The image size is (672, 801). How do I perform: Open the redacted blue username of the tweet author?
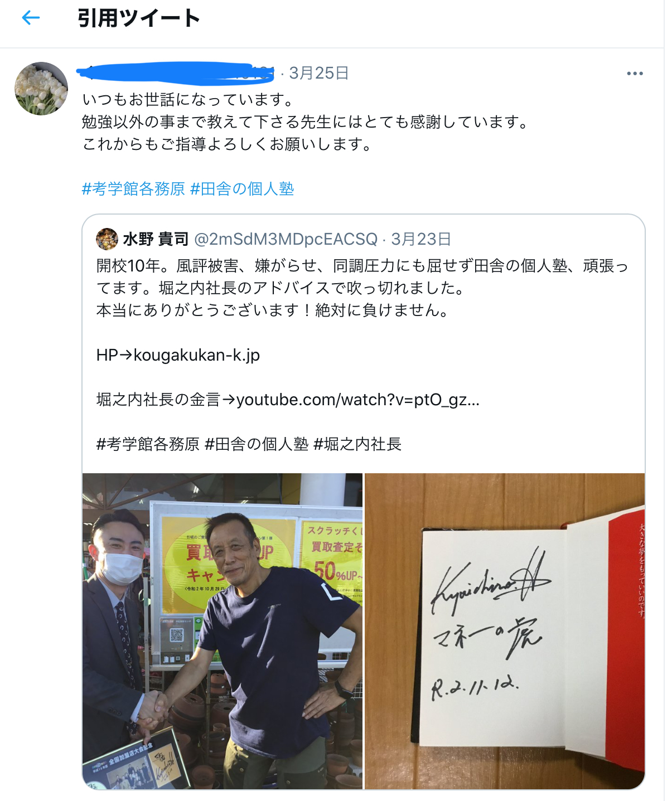(x=176, y=73)
